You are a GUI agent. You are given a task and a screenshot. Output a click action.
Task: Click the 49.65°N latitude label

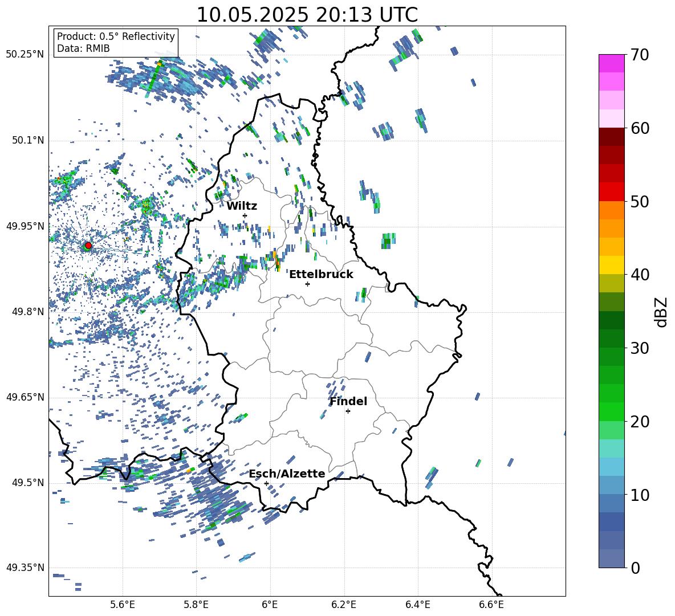[x=25, y=397]
